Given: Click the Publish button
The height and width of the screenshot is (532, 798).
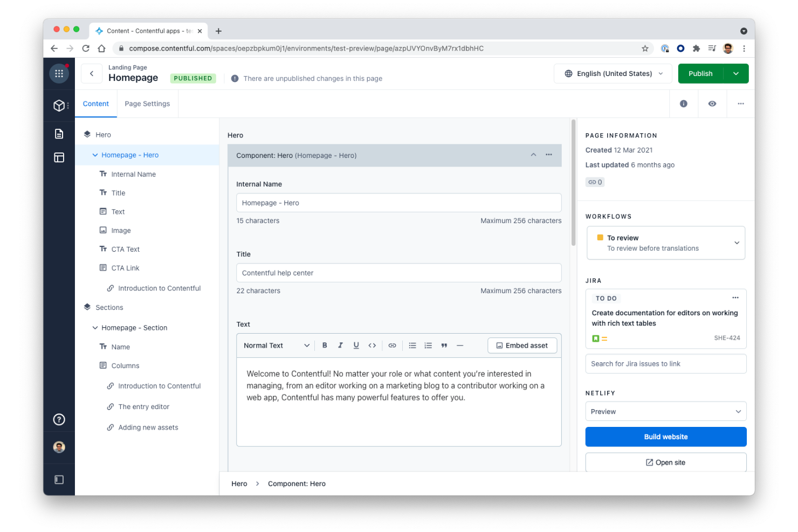Looking at the screenshot, I should point(700,73).
